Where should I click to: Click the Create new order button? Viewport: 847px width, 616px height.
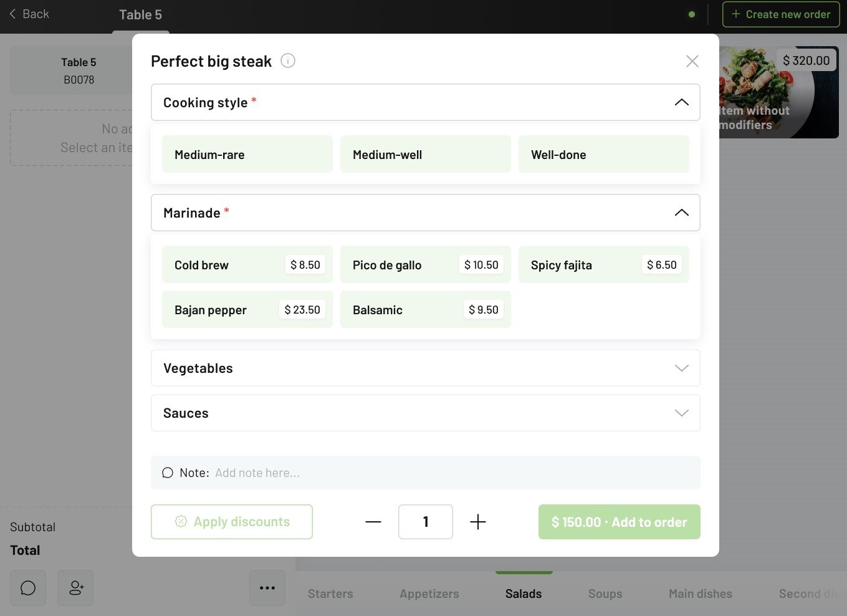click(780, 14)
